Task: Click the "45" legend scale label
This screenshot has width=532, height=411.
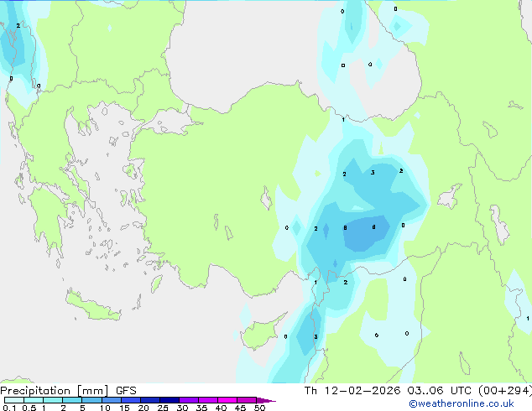Action: click(x=240, y=408)
